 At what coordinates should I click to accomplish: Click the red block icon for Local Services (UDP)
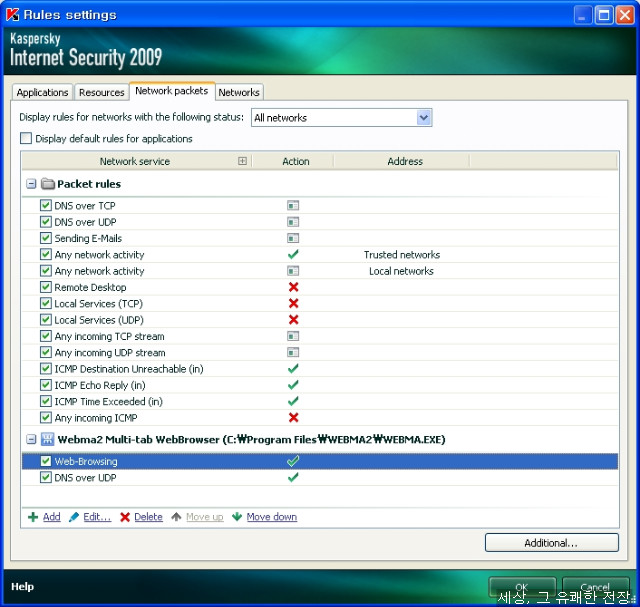click(293, 320)
